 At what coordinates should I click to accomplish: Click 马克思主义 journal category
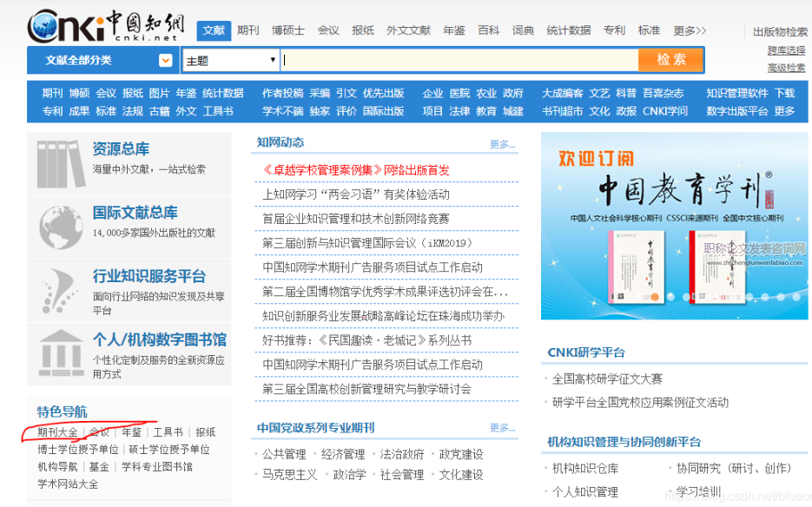coord(289,474)
